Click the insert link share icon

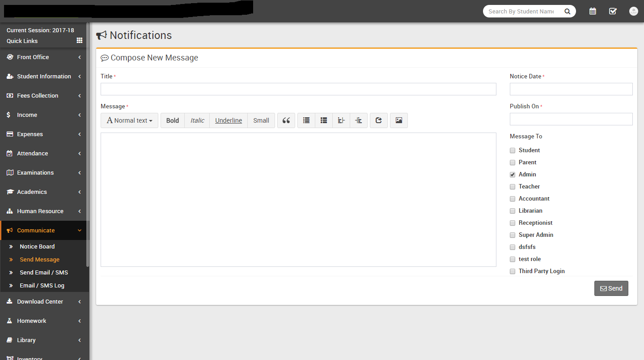click(378, 120)
